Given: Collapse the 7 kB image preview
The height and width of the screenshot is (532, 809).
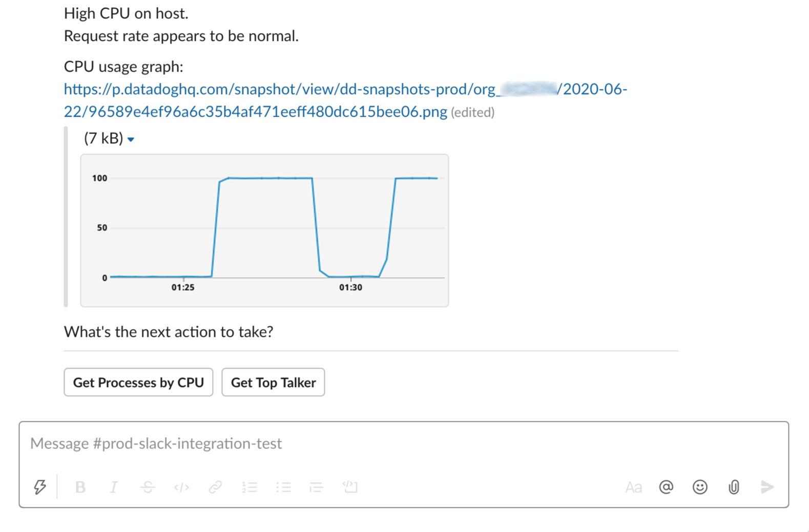Looking at the screenshot, I should [x=131, y=139].
